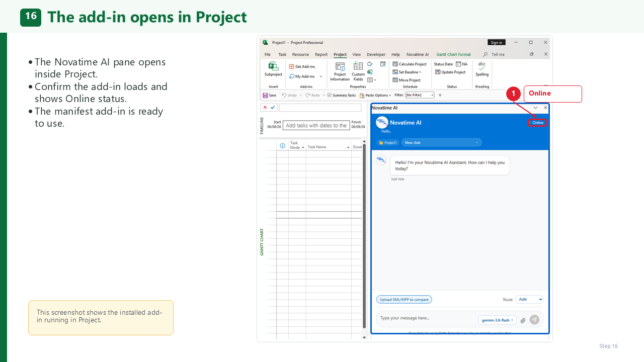Viewport: 644px width, 362px height.
Task: Run Spelling check
Action: pyautogui.click(x=482, y=69)
